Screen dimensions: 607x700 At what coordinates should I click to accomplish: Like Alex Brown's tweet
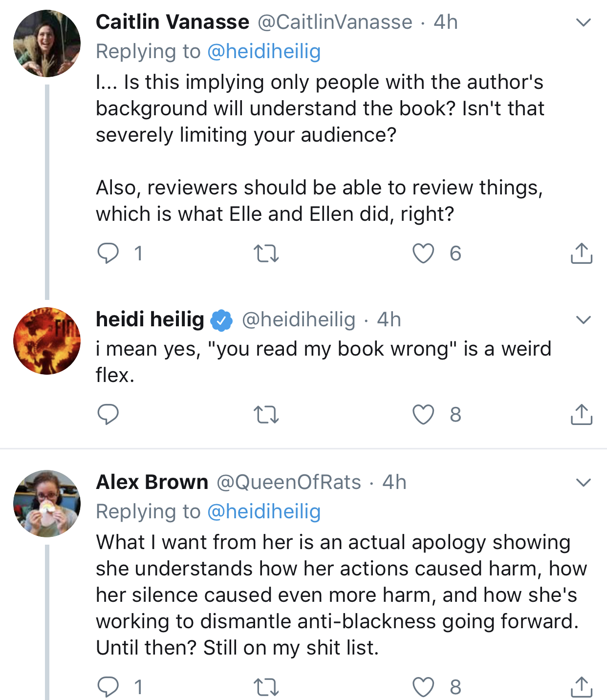pyautogui.click(x=423, y=687)
